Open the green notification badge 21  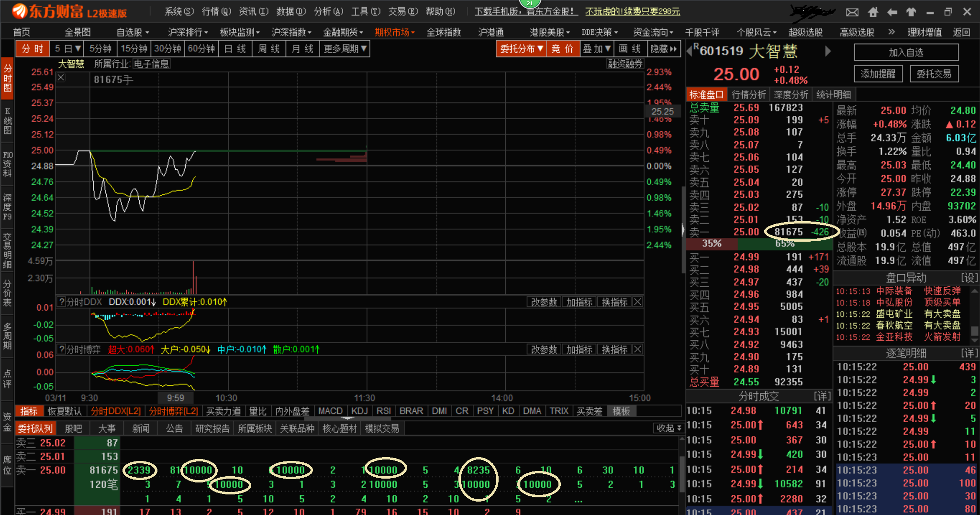(530, 3)
